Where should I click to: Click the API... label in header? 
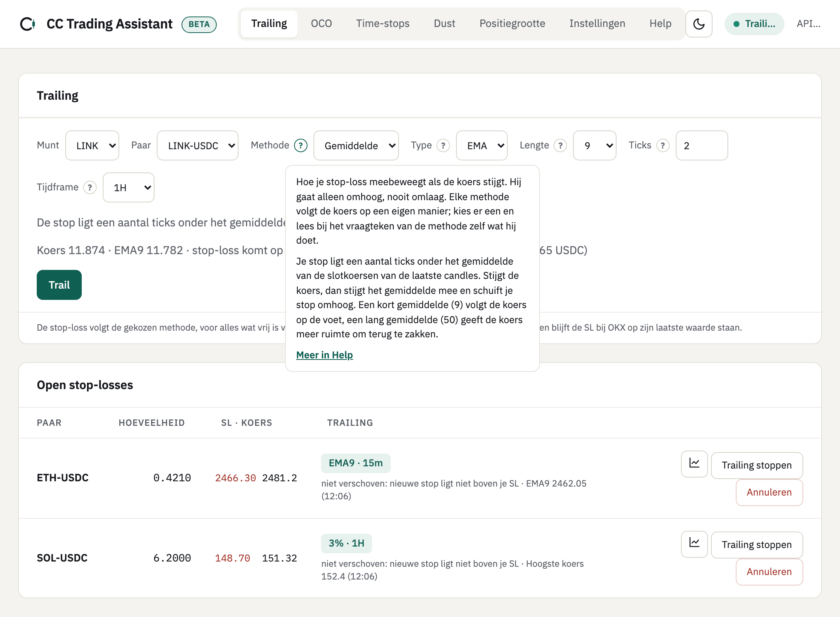[x=808, y=24]
